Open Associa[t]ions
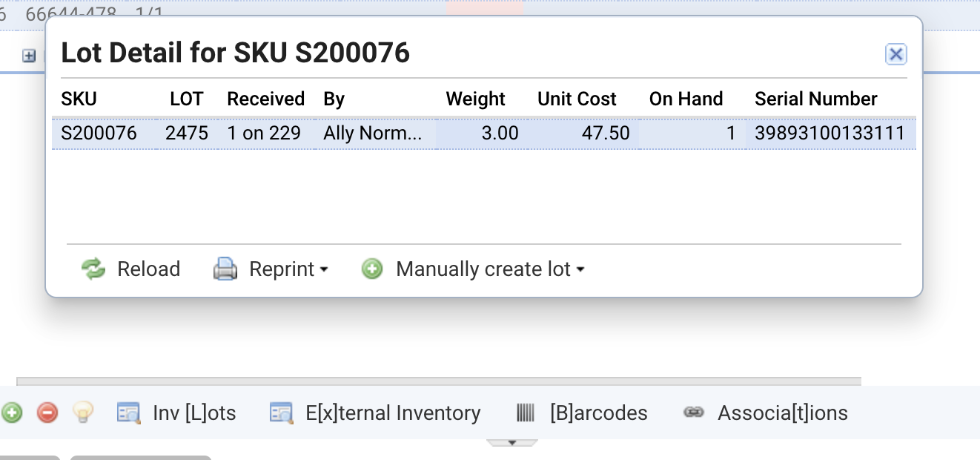 (766, 413)
